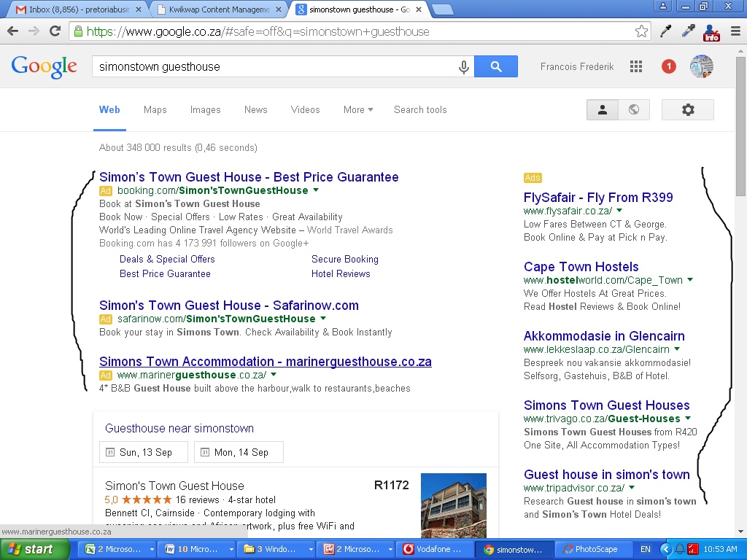
Task: Open Simons Town Guest Houses trivago ad
Action: click(606, 405)
